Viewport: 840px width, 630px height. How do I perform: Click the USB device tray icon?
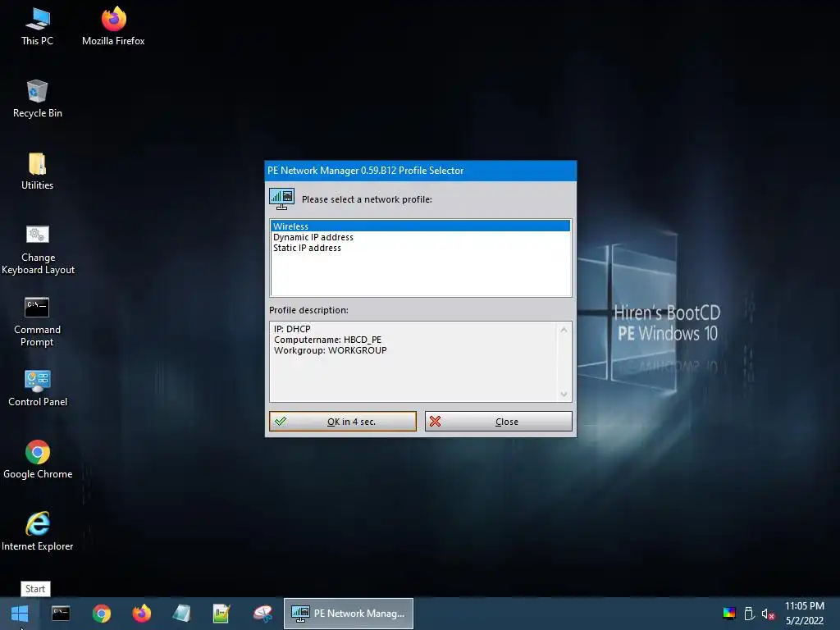[x=750, y=614]
